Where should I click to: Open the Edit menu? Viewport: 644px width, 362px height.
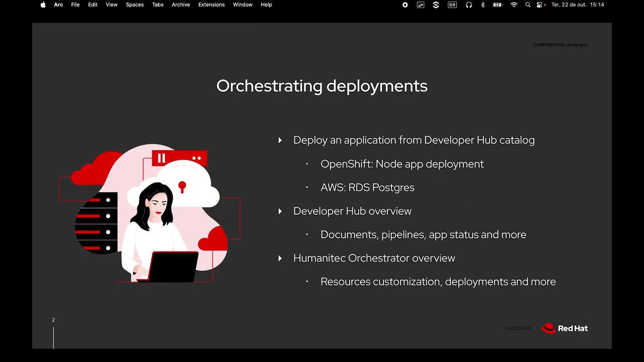(x=93, y=5)
